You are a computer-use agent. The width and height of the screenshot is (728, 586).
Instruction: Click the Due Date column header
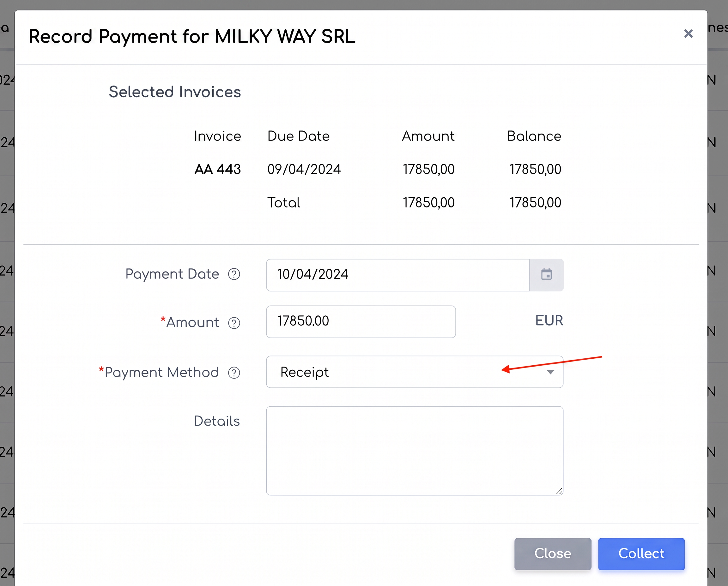[x=298, y=136]
